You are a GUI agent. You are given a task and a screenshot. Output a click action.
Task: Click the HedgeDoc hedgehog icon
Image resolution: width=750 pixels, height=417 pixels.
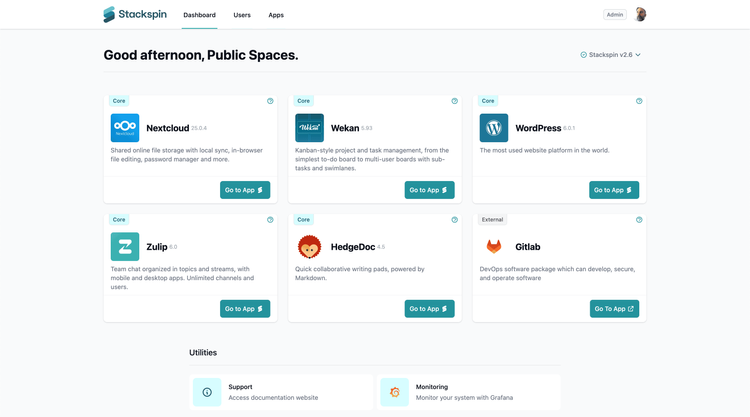click(309, 246)
